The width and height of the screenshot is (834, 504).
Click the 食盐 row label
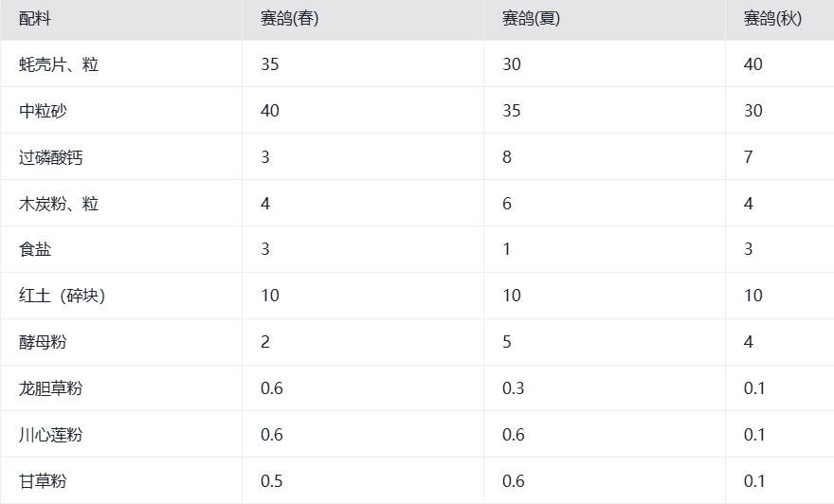(35, 249)
